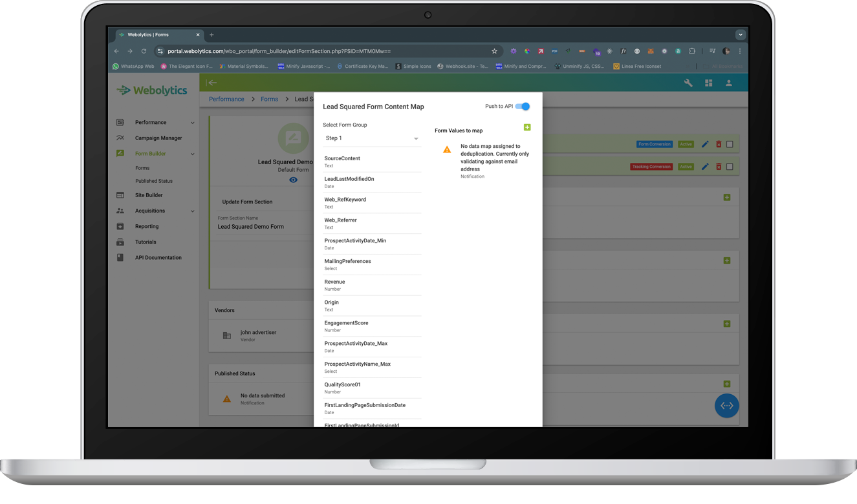Choose ProspectActivityDate_Max from the list
This screenshot has height=504, width=857.
pyautogui.click(x=372, y=347)
